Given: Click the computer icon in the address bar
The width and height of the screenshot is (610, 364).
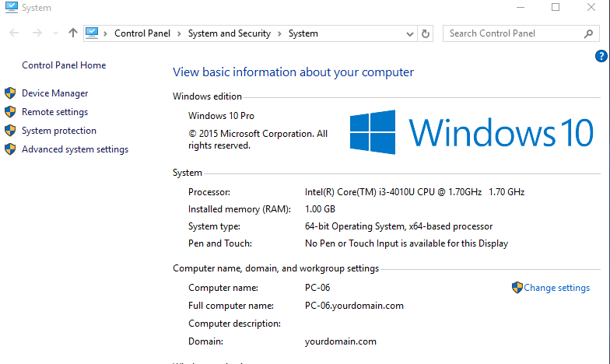Looking at the screenshot, I should click(x=93, y=33).
